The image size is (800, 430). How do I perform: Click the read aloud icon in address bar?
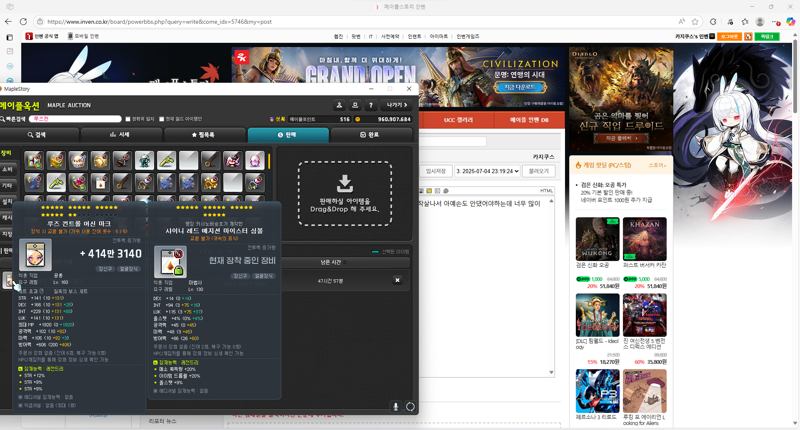click(x=682, y=21)
